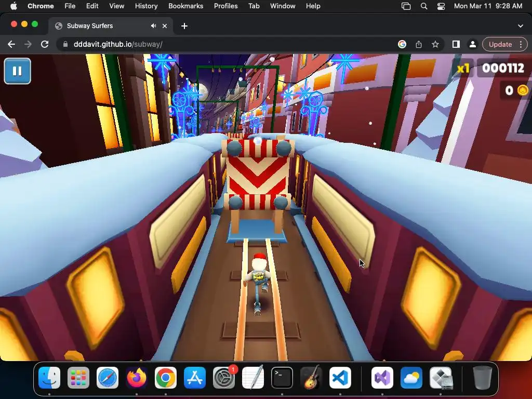This screenshot has height=399, width=532.
Task: Open Spotlight search
Action: pos(424,6)
